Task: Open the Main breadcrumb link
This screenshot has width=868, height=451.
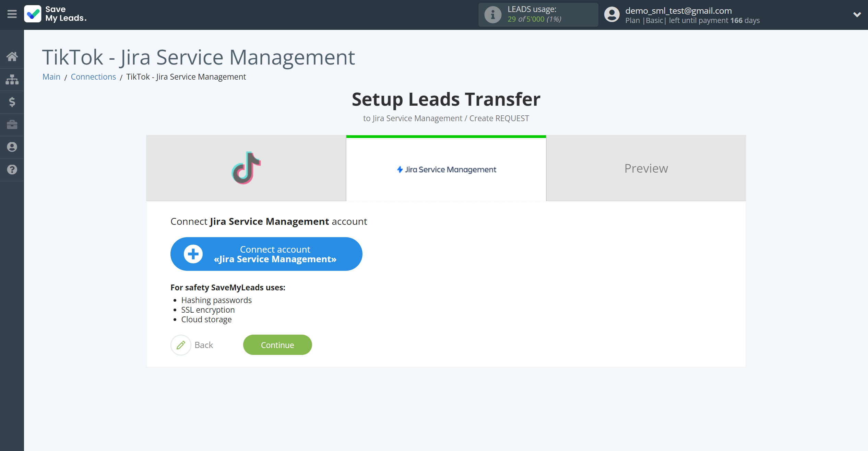Action: [x=51, y=77]
